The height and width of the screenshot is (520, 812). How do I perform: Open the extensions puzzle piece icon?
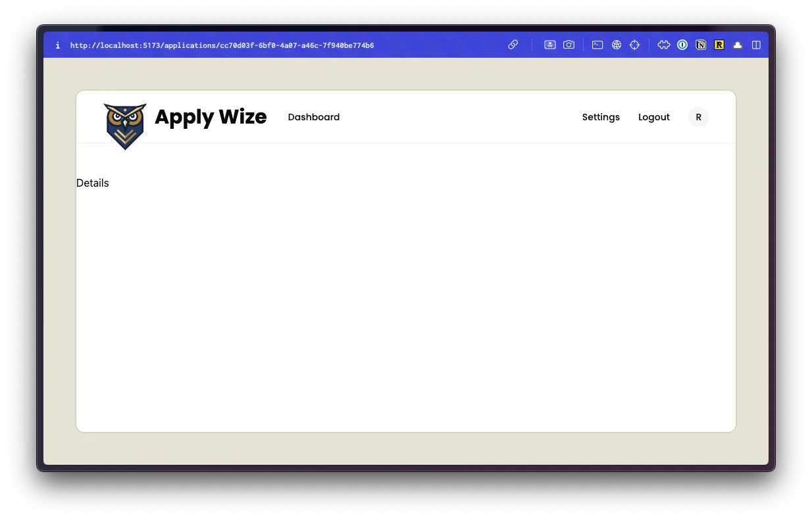[664, 45]
